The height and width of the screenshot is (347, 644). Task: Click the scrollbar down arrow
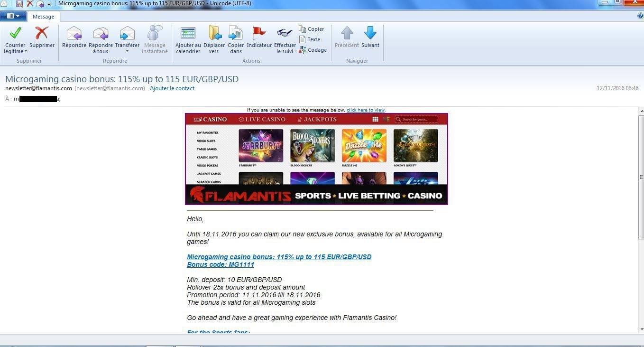click(641, 329)
